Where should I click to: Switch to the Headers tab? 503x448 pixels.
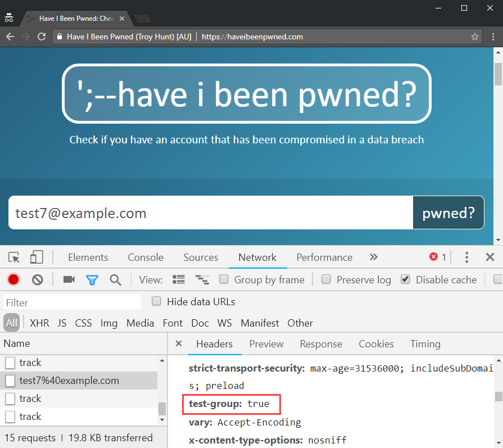pyautogui.click(x=214, y=344)
